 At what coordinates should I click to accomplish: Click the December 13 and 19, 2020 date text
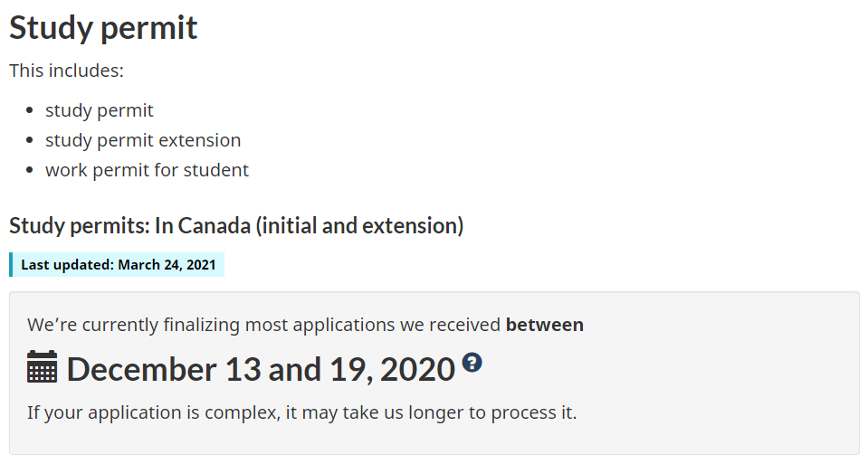click(x=261, y=369)
